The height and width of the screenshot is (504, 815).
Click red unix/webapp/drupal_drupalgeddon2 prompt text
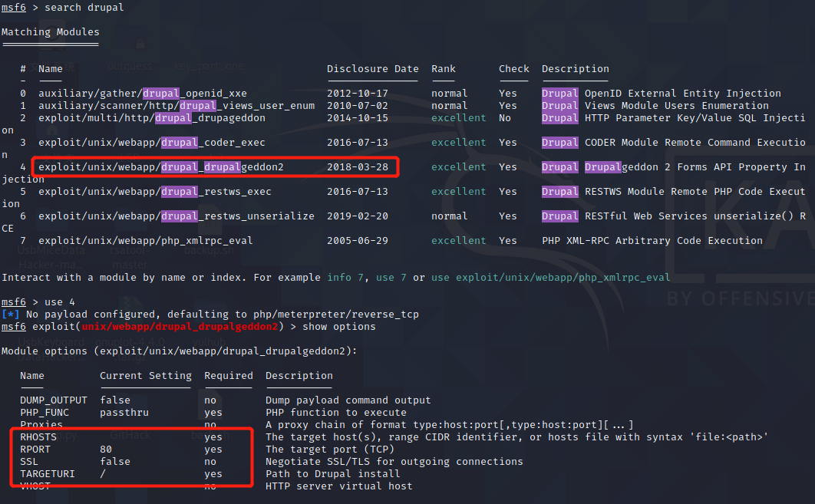pyautogui.click(x=180, y=326)
